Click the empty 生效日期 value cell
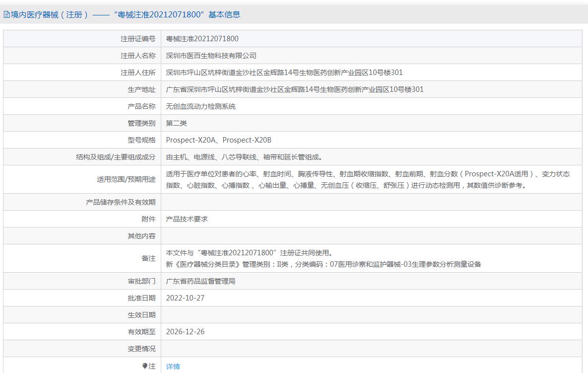 371,315
